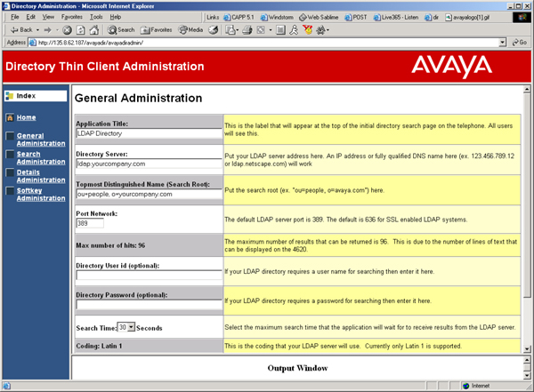The height and width of the screenshot is (392, 534).
Task: Click the browser Home toolbar icon
Action: click(x=94, y=30)
